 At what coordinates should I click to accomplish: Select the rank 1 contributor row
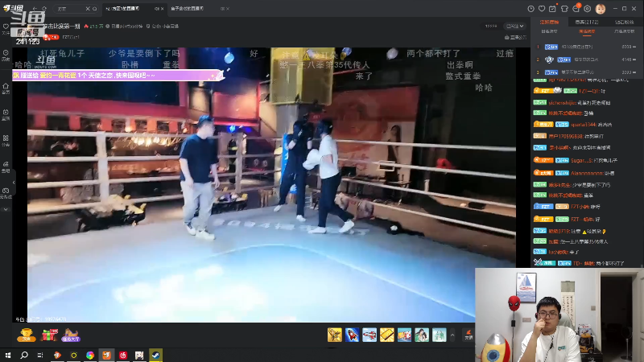click(x=587, y=47)
